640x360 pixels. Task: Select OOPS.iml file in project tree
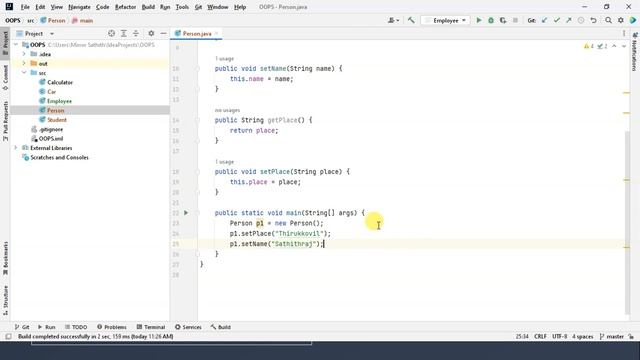click(x=51, y=138)
